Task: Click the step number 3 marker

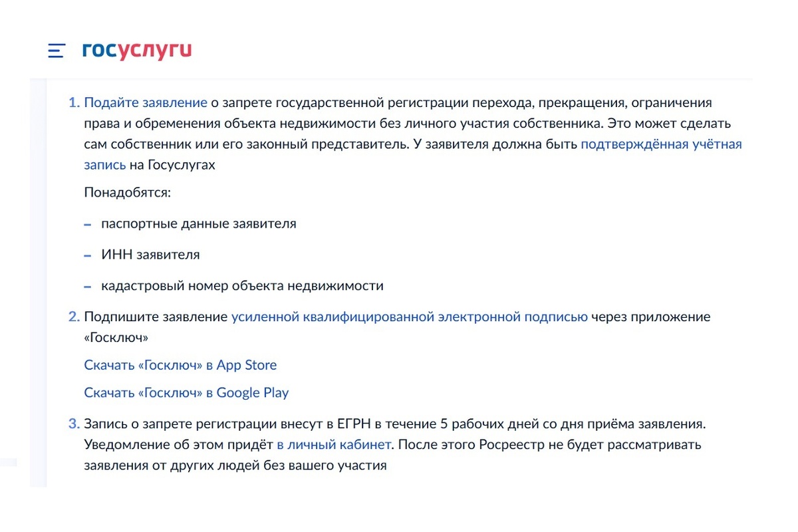Action: [x=73, y=424]
